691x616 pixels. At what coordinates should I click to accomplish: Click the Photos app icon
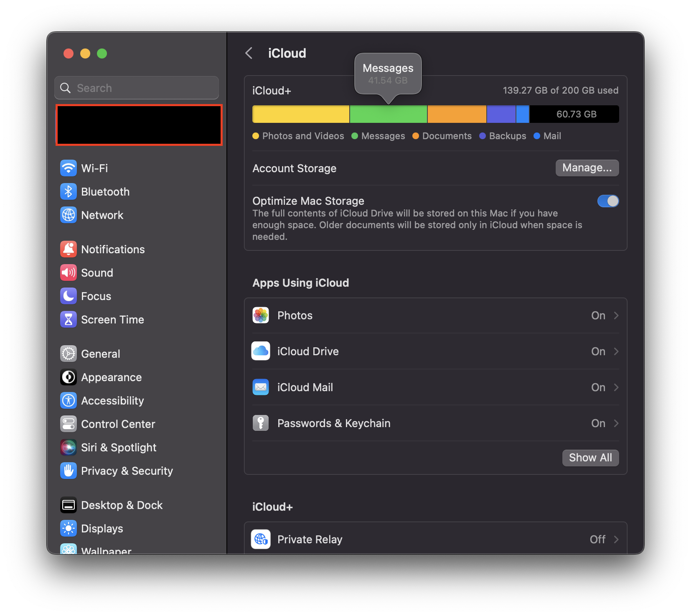(261, 316)
